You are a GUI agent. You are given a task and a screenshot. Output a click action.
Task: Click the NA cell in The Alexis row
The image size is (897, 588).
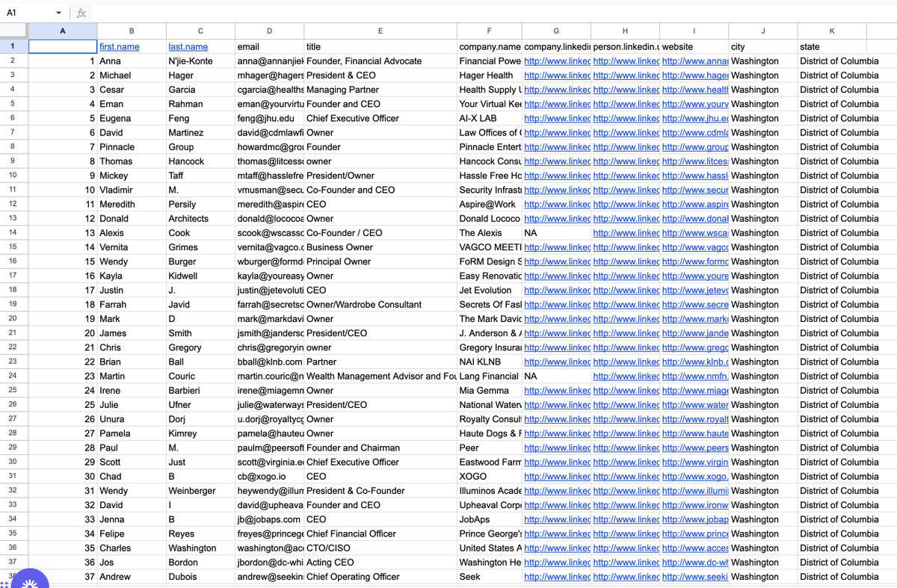click(x=555, y=232)
